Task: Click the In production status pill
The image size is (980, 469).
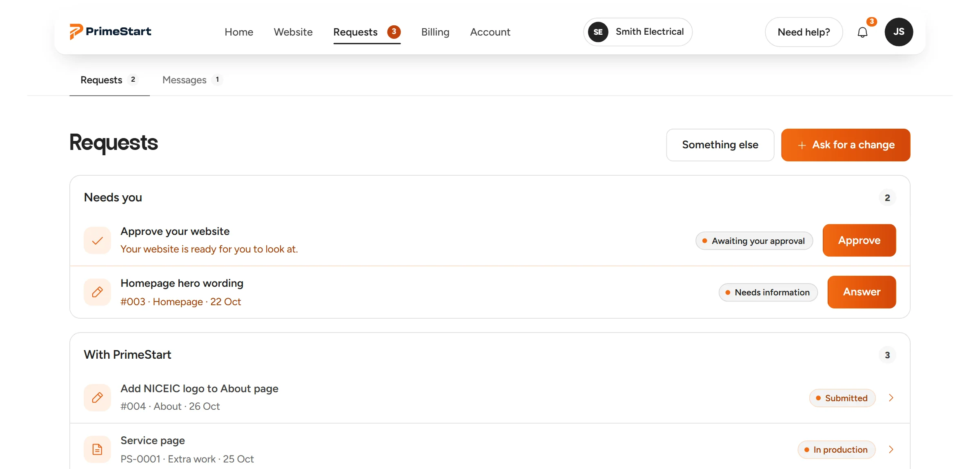Action: (836, 449)
